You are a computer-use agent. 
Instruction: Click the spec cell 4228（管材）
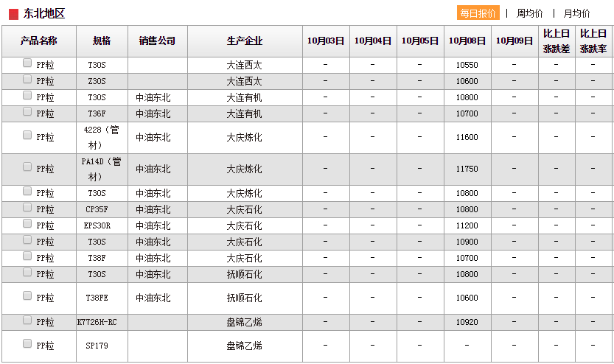[x=101, y=137]
